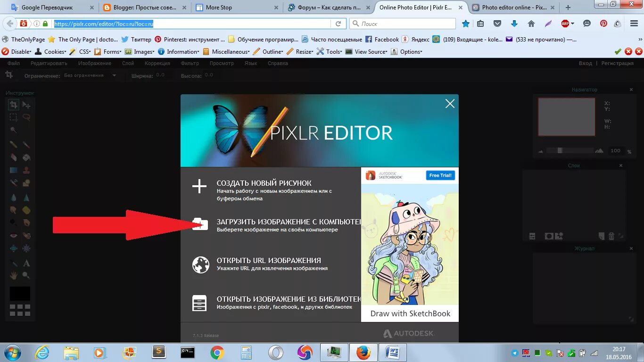Open Google Chrome from taskbar

[217, 353]
